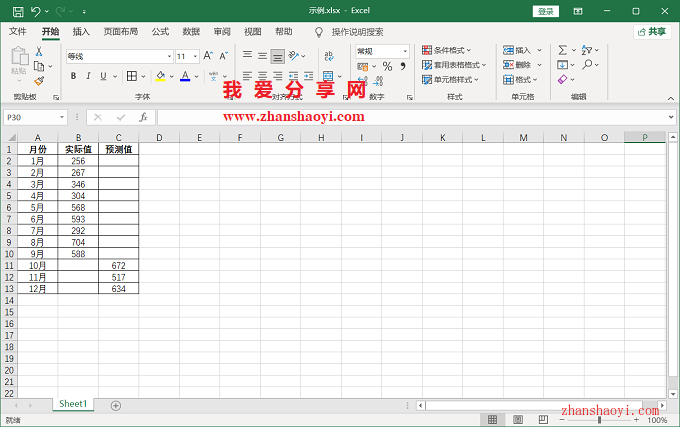
Task: Click the 共享 Share button
Action: pos(652,32)
